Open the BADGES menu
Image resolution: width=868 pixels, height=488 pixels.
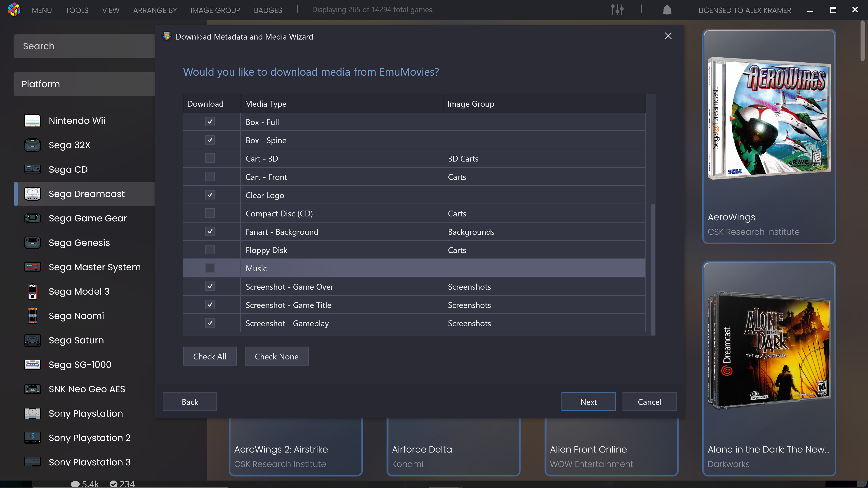tap(268, 10)
